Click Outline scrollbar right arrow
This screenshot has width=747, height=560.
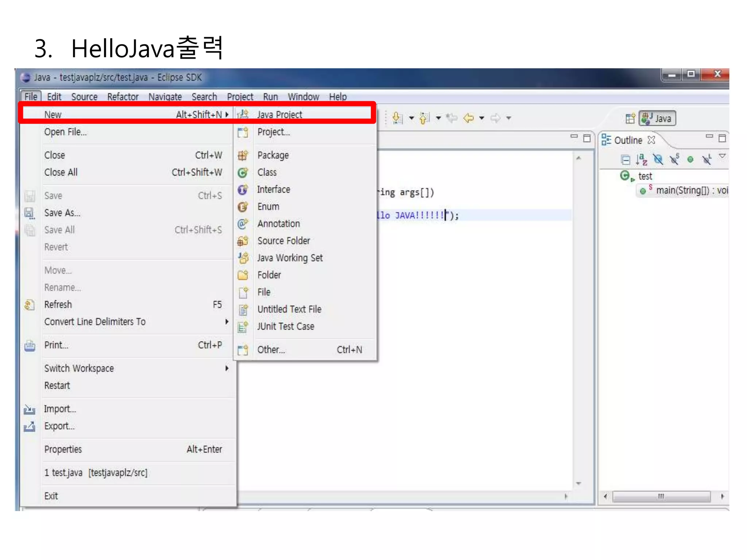722,496
